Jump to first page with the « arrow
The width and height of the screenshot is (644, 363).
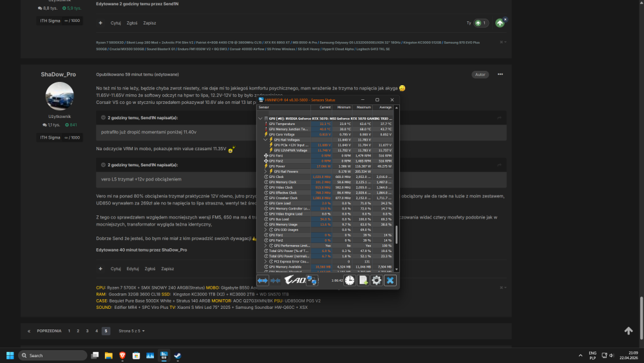(x=29, y=331)
